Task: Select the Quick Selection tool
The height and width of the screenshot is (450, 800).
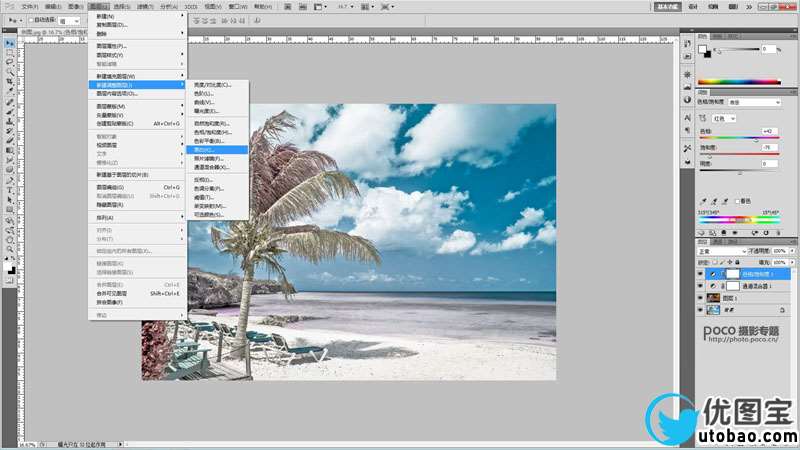Action: pyautogui.click(x=10, y=72)
